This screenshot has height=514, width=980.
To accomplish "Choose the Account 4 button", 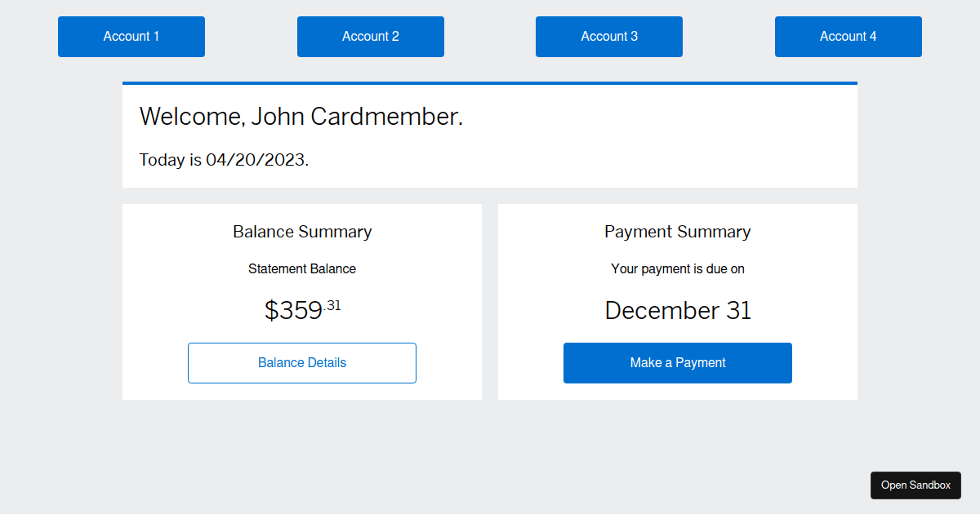I will (x=849, y=37).
